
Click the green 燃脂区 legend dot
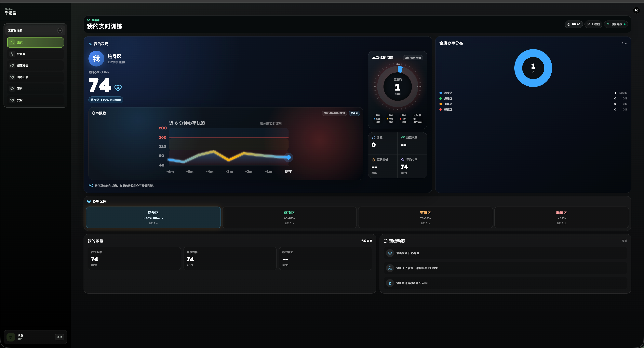[440, 99]
